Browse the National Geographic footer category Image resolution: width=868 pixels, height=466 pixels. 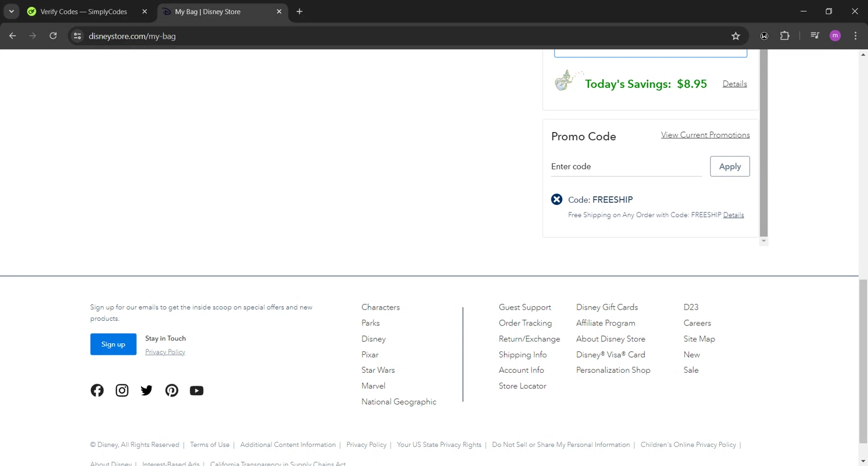coord(399,402)
